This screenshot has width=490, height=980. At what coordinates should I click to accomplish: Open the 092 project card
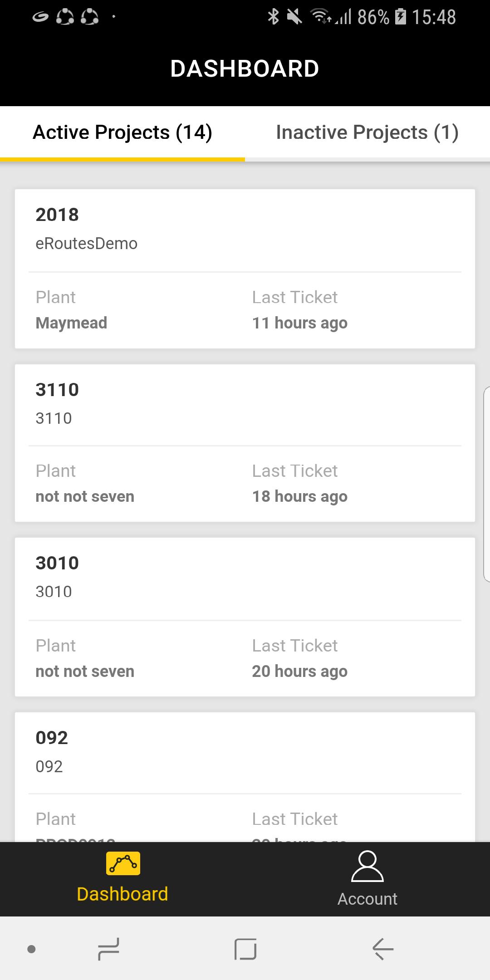(x=245, y=777)
